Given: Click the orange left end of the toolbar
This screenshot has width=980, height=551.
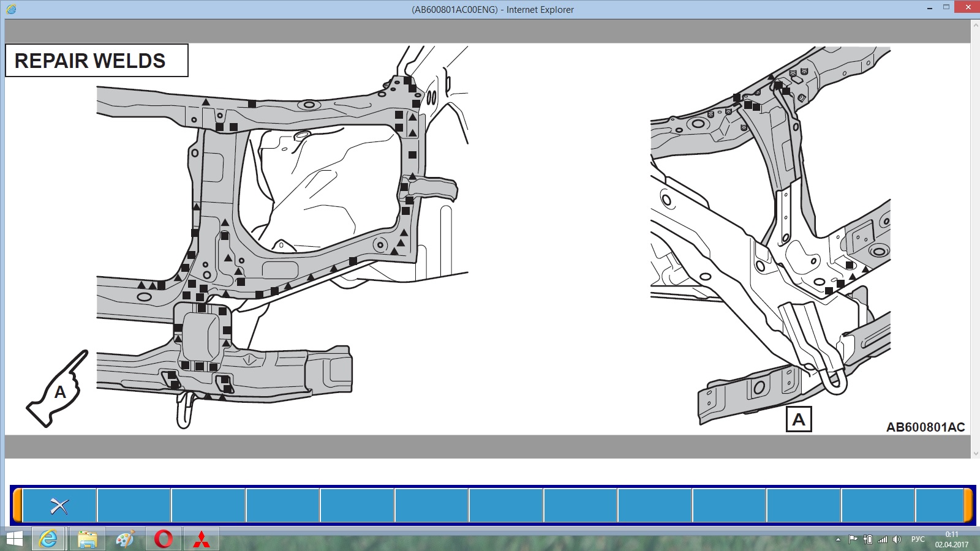Looking at the screenshot, I should click(17, 506).
